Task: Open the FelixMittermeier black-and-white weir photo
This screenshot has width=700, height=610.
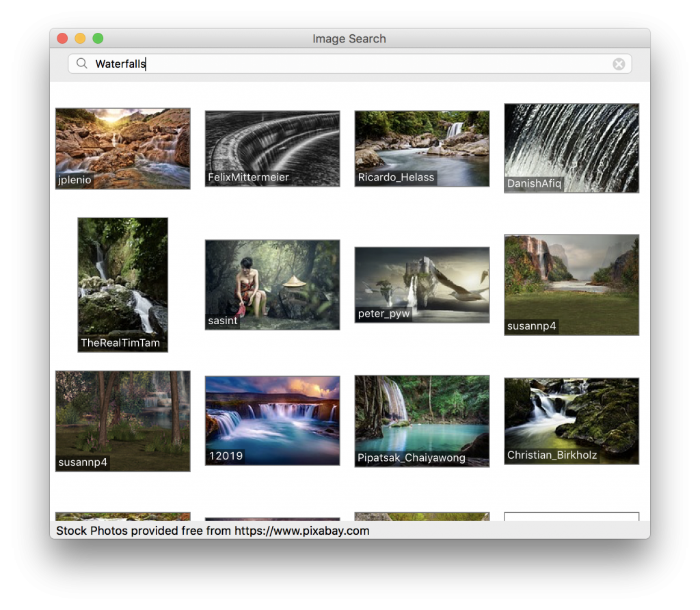Action: point(272,148)
